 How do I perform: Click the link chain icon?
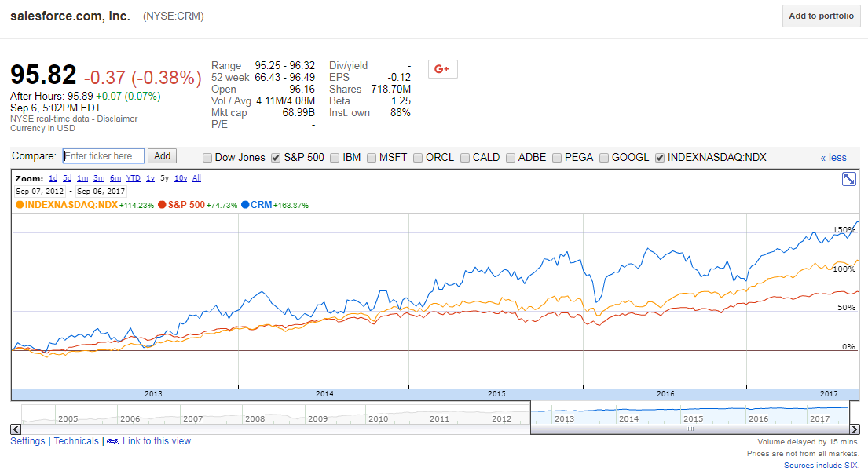[113, 442]
